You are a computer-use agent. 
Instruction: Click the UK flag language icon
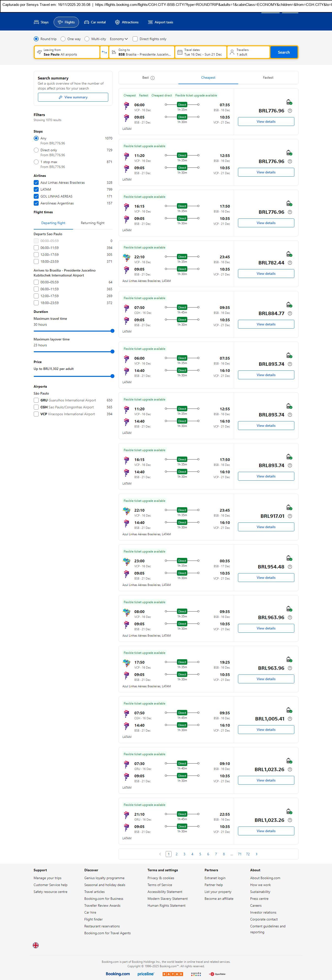(36, 945)
